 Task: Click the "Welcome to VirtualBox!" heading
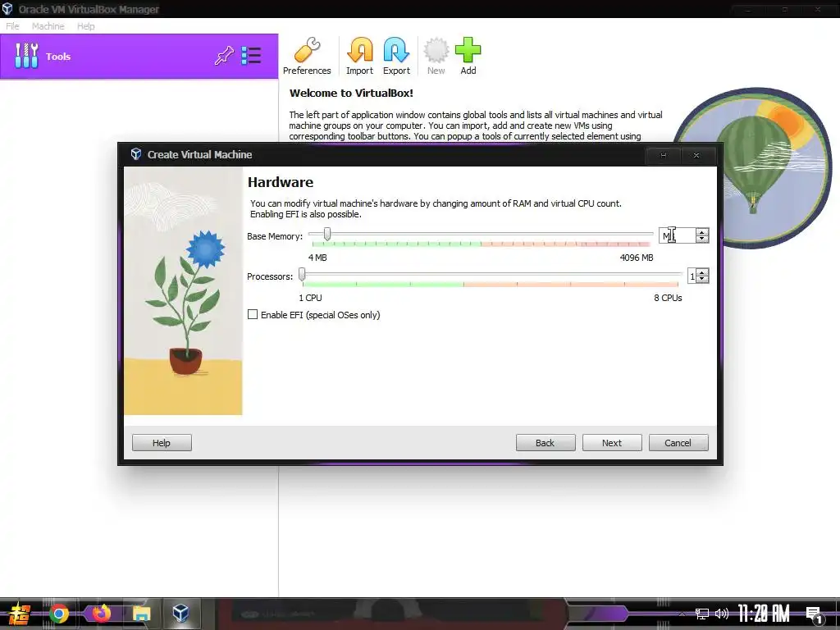[351, 93]
